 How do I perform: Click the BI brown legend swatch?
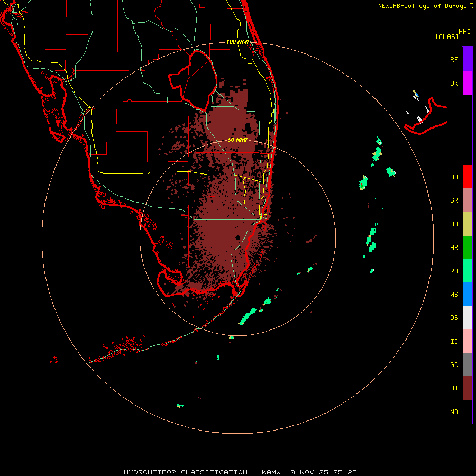click(467, 388)
